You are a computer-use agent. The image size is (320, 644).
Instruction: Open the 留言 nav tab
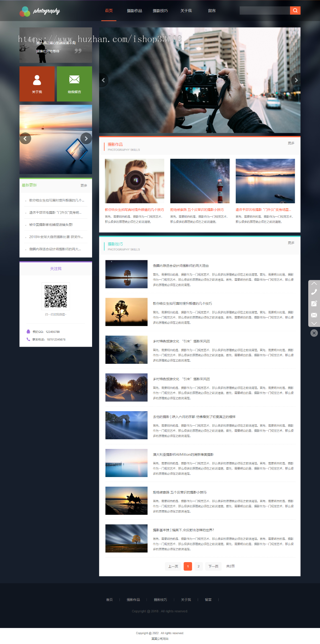point(212,11)
